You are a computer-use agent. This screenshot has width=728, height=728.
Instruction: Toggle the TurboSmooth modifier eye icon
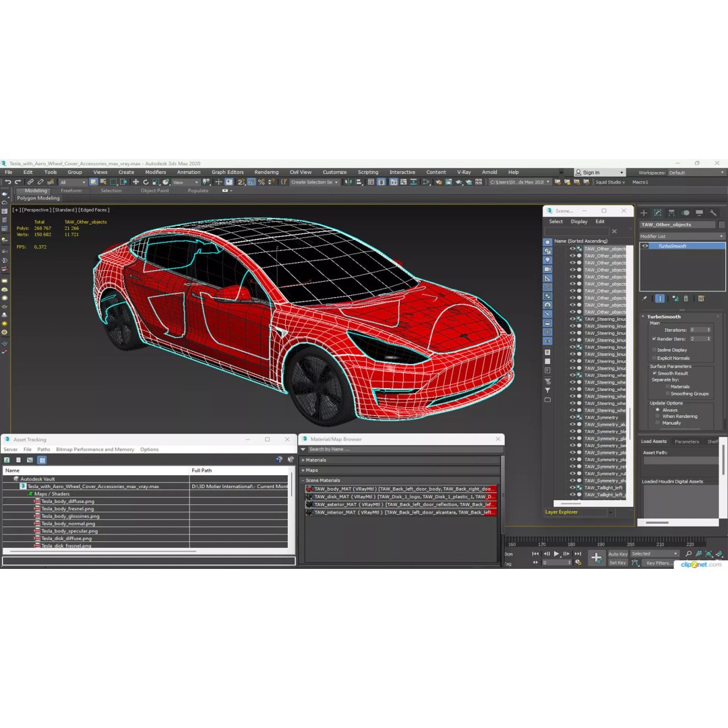coord(645,246)
